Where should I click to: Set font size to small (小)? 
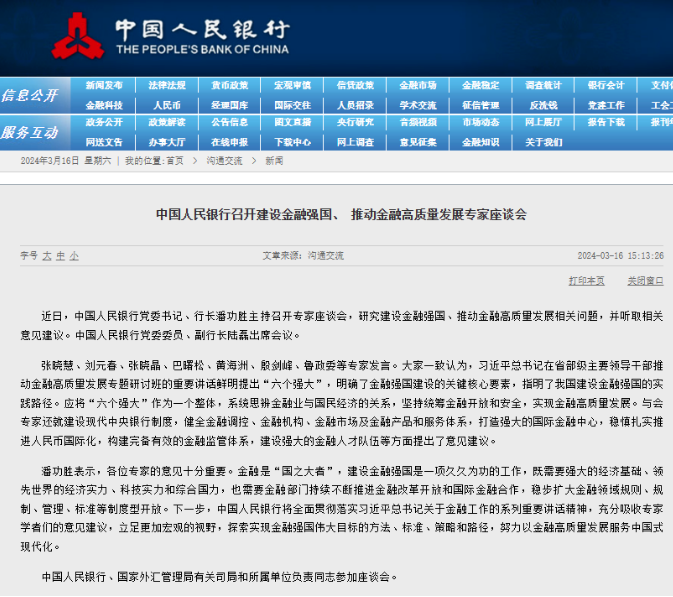[x=74, y=256]
